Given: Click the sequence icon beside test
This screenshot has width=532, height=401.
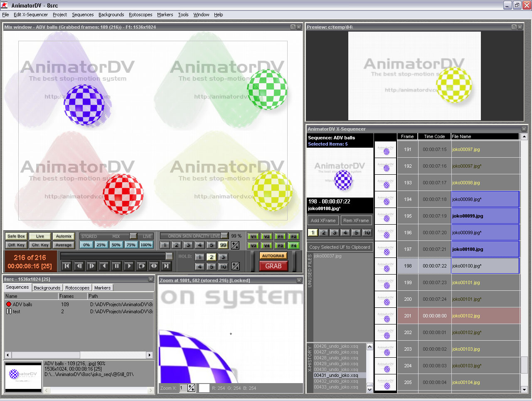Looking at the screenshot, I should (9, 312).
